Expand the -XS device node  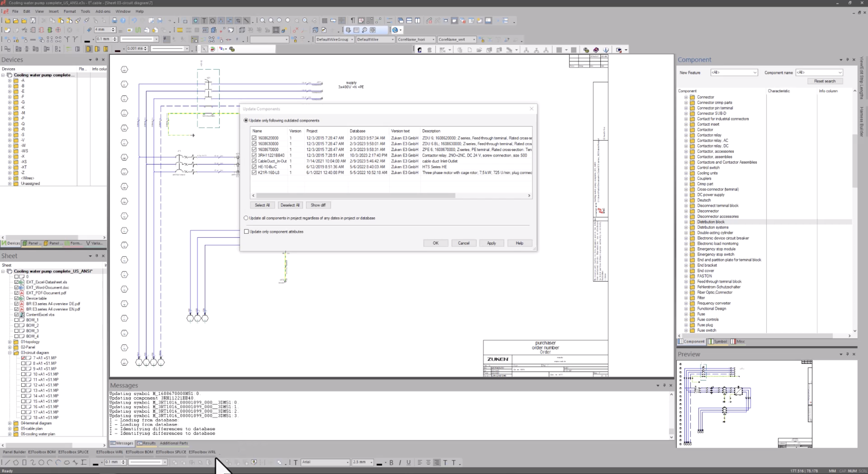(x=10, y=162)
